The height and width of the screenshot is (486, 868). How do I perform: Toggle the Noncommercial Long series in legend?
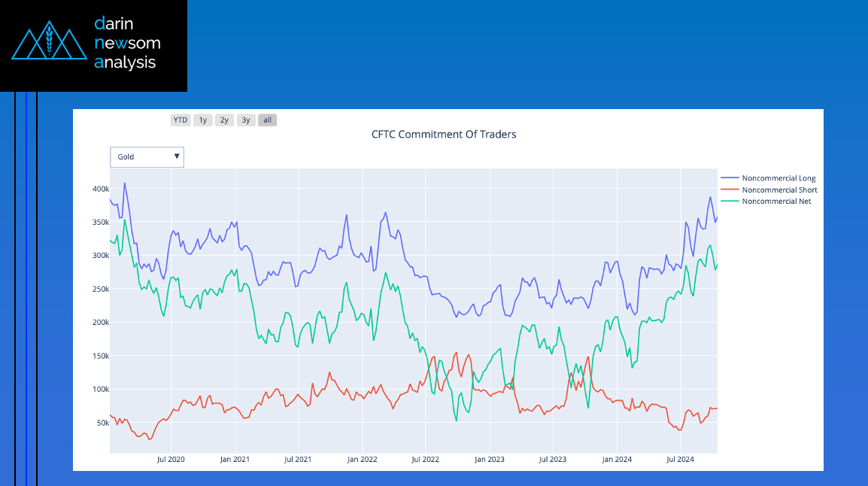pyautogui.click(x=778, y=178)
